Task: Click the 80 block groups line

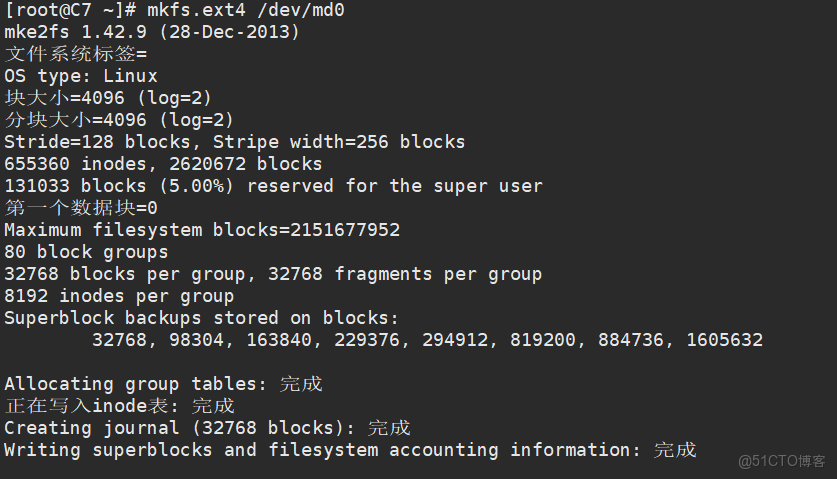Action: (86, 252)
